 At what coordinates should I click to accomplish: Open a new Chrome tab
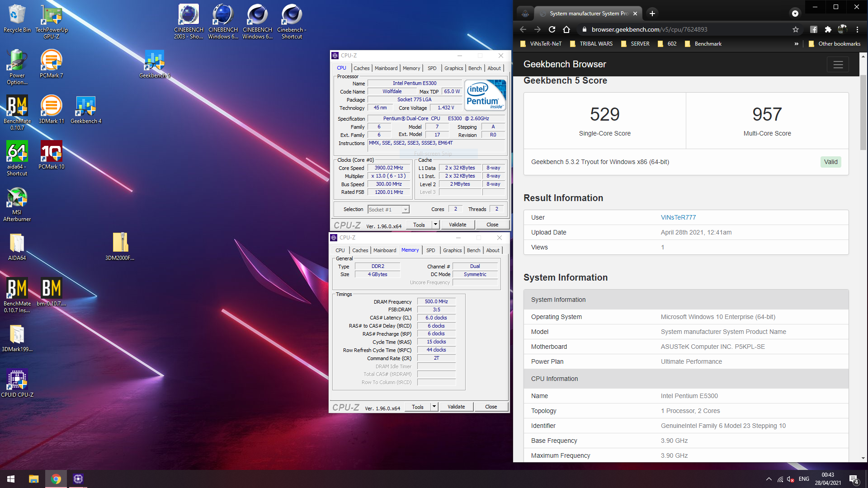652,14
